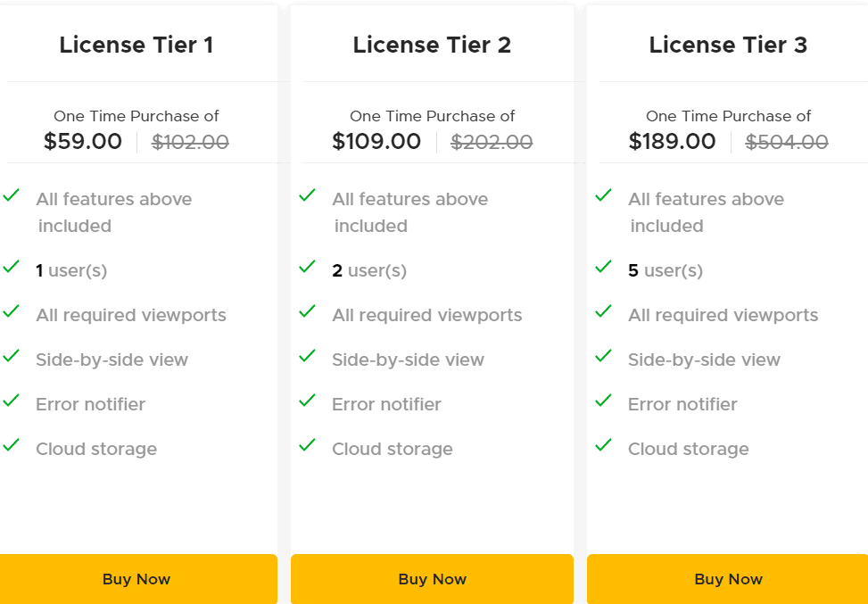Click the green checkmark next to '2 user(s)'
Screen dimensions: 868x604
point(309,268)
